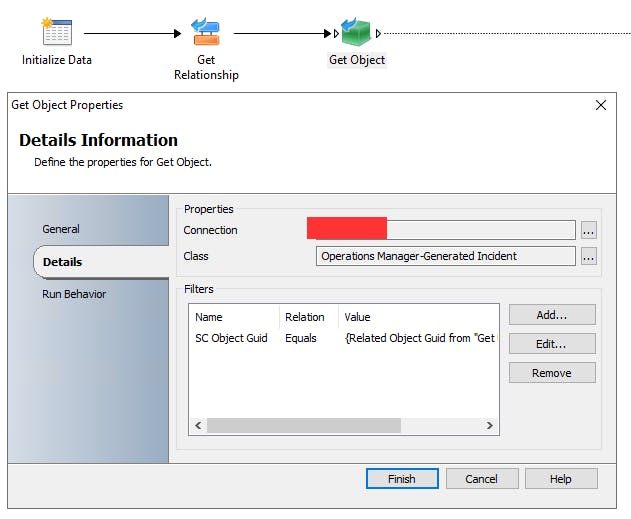631x519 pixels.
Task: Cancel the Get Object properties dialog
Action: [x=482, y=479]
